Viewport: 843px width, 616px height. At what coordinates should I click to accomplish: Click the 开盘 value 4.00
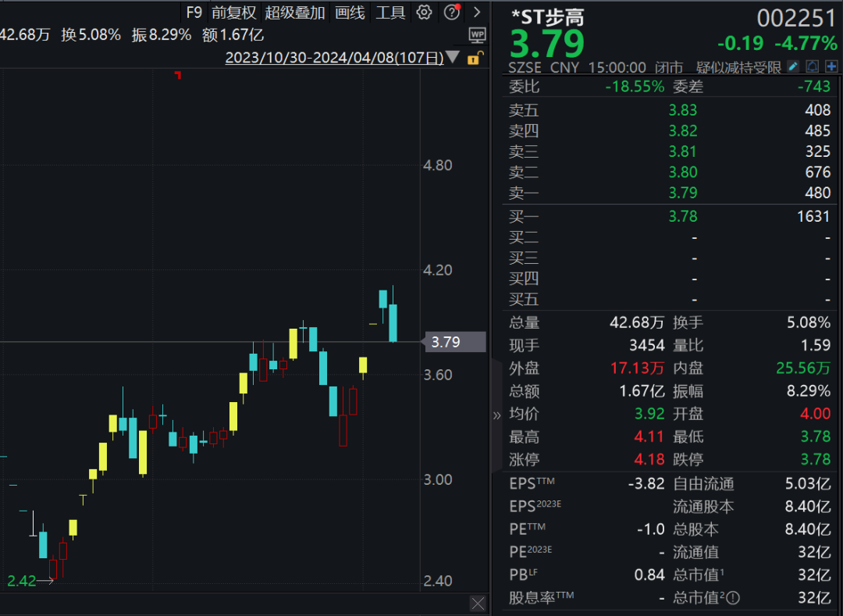pyautogui.click(x=816, y=414)
